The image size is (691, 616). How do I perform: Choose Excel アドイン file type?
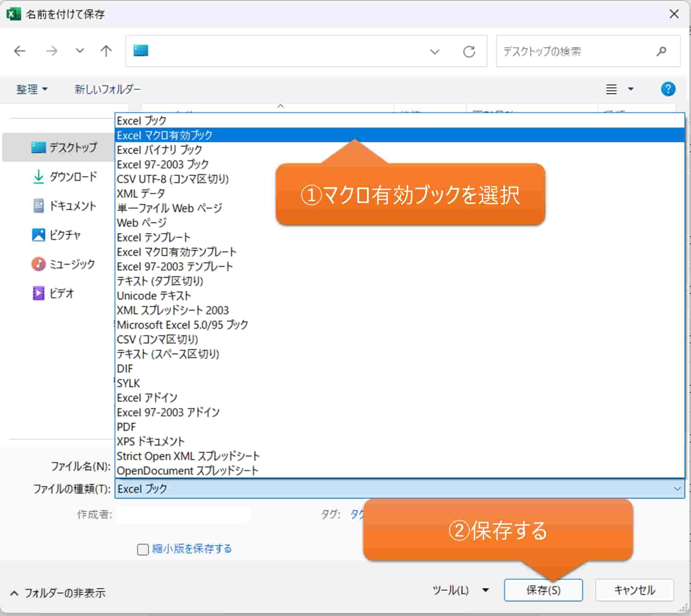[x=400, y=398]
